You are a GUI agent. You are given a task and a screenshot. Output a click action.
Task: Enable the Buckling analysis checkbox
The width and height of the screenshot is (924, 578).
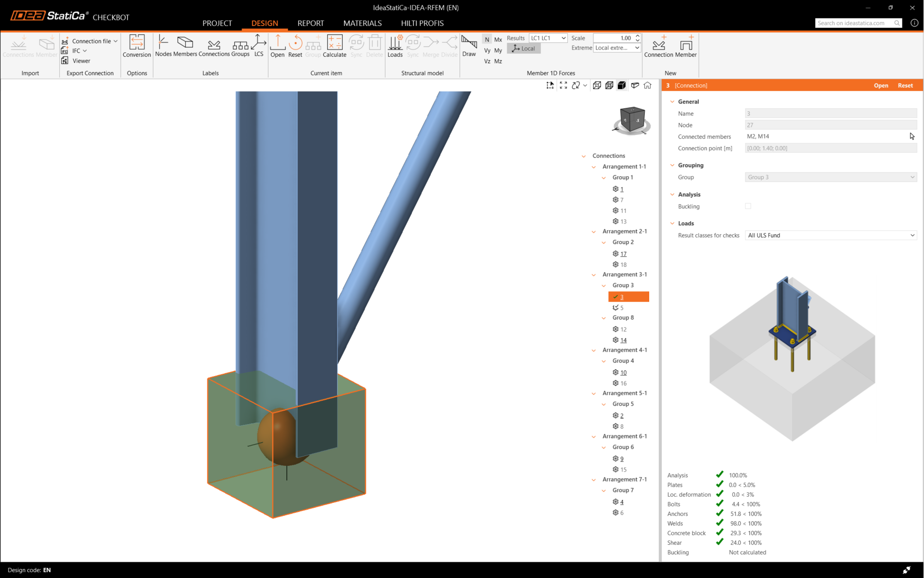click(x=748, y=206)
